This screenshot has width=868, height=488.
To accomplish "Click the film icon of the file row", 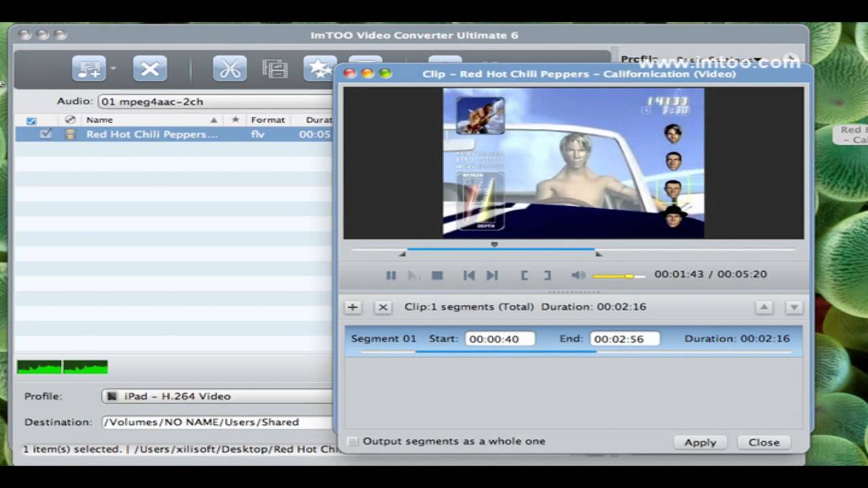I will [70, 134].
